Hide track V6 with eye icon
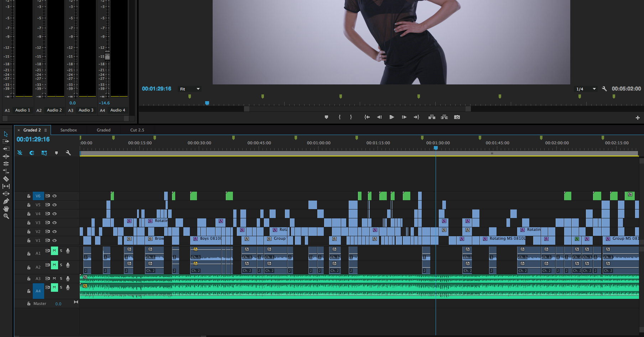 54,196
